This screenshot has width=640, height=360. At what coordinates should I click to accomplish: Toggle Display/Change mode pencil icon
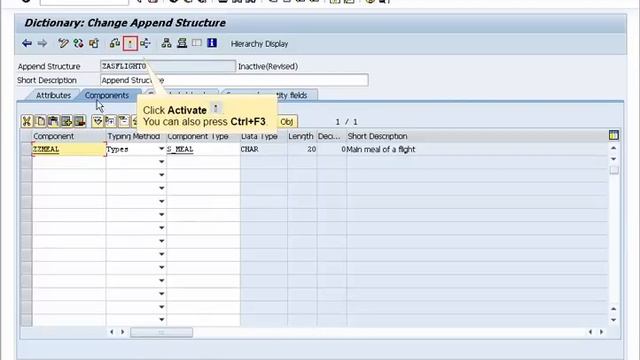pyautogui.click(x=63, y=43)
